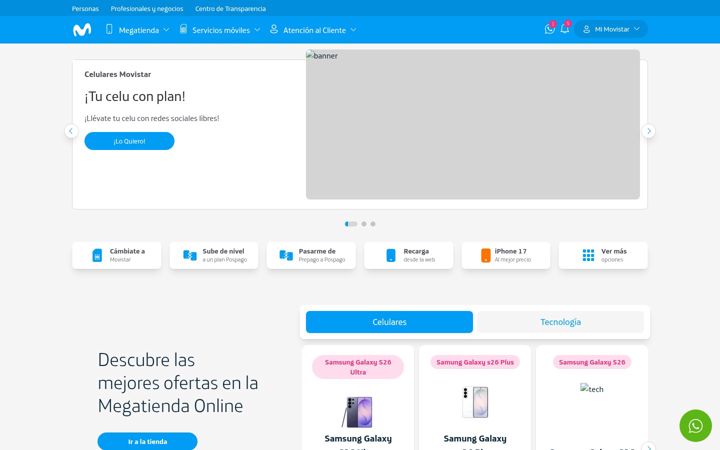
Task: Click the Cámbiate a Movistar SIM icon
Action: (97, 255)
